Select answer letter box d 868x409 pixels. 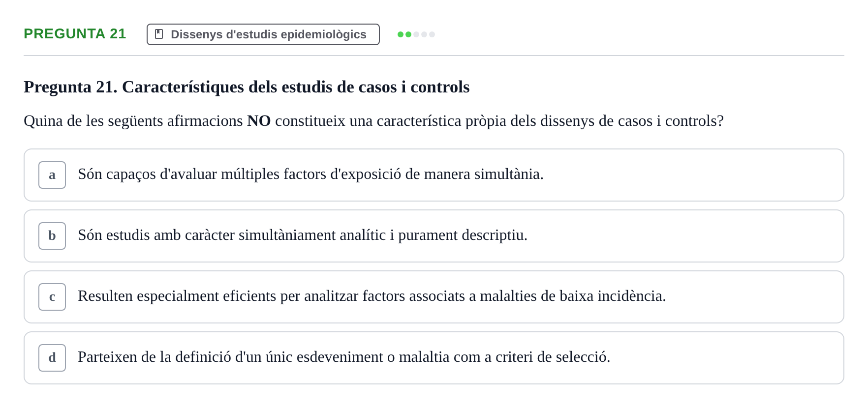pyautogui.click(x=52, y=358)
